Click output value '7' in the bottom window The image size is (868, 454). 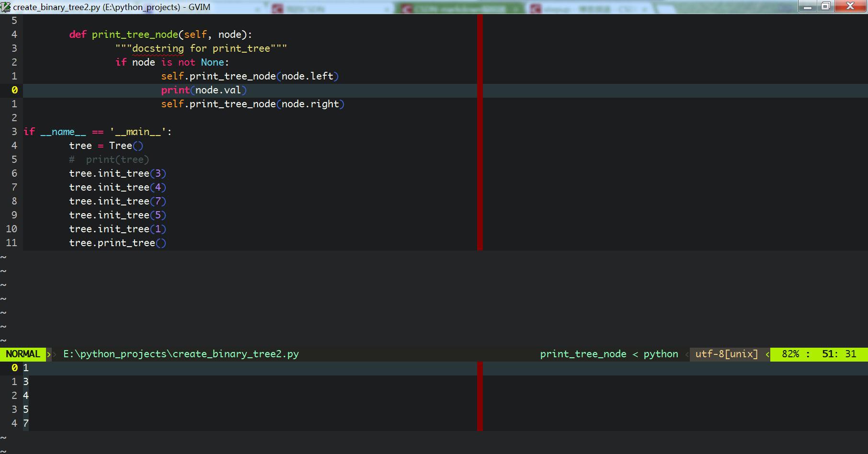click(26, 423)
